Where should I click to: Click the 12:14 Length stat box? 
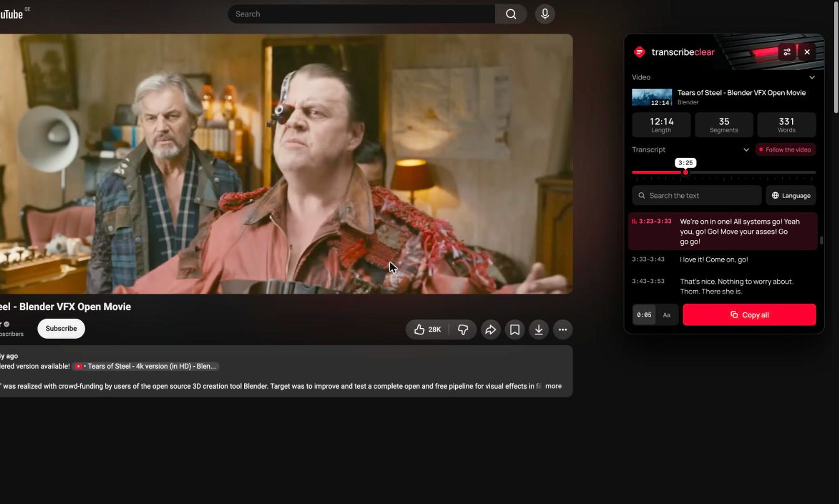click(661, 125)
